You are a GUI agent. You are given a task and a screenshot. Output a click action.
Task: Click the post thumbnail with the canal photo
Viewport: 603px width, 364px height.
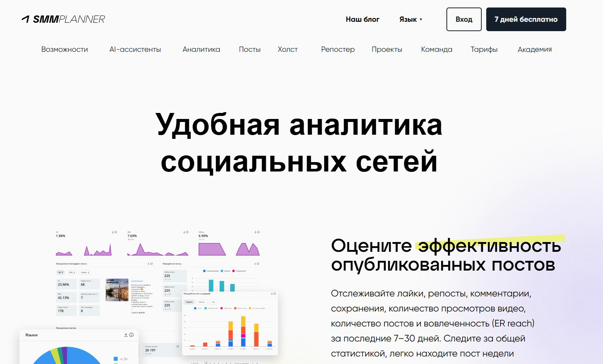(117, 290)
